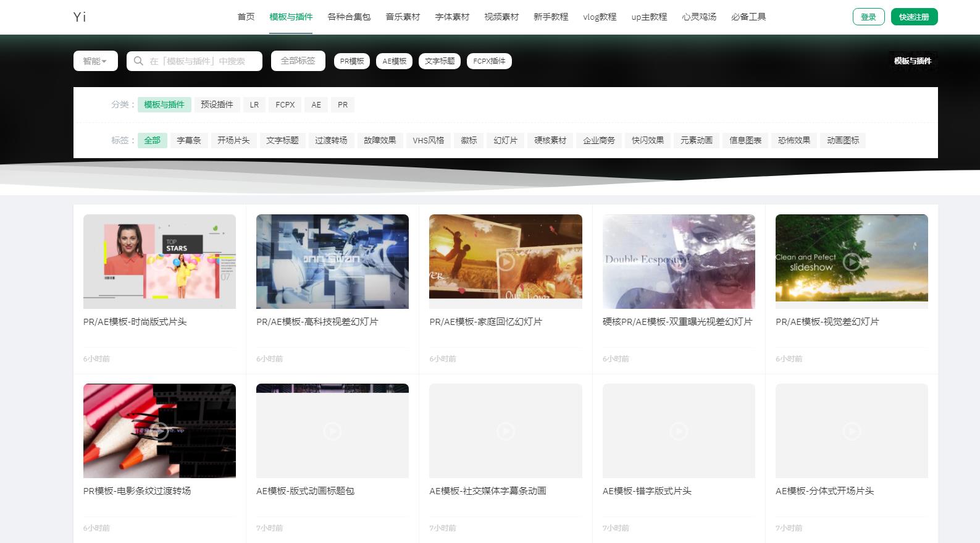Screen dimensions: 980x543
Task: Click the Yi site logo
Action: pyautogui.click(x=80, y=17)
